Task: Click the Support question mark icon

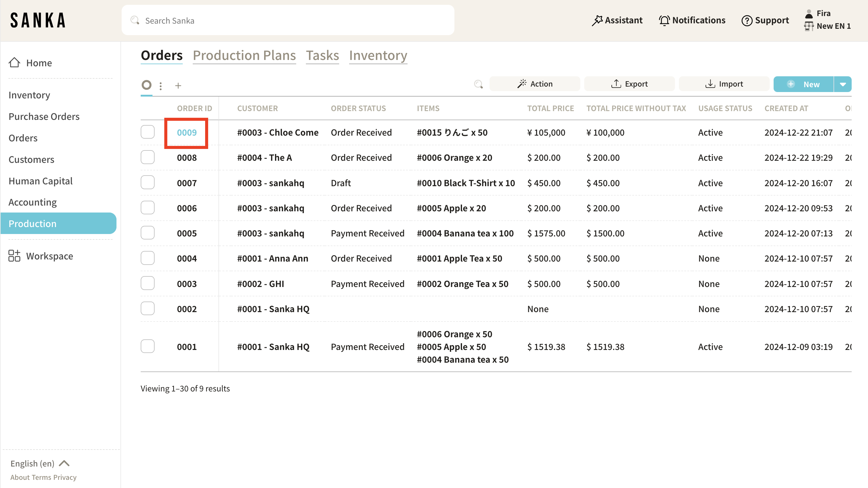Action: pyautogui.click(x=747, y=21)
